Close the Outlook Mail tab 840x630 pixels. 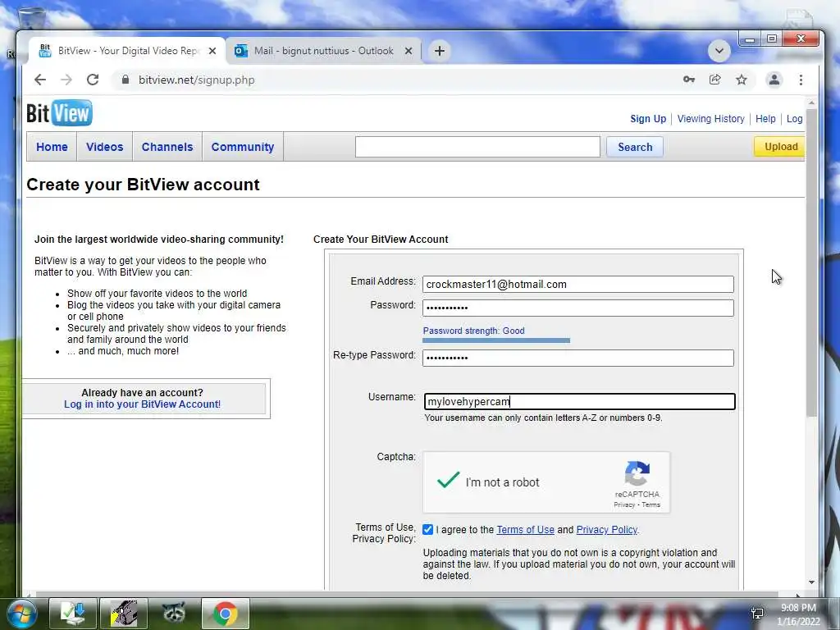[x=409, y=51]
